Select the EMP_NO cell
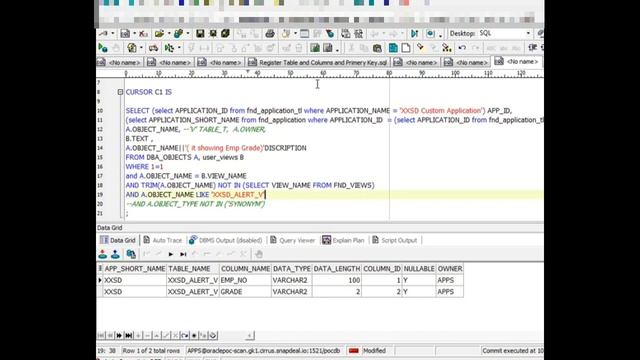640x360 pixels. coord(245,280)
